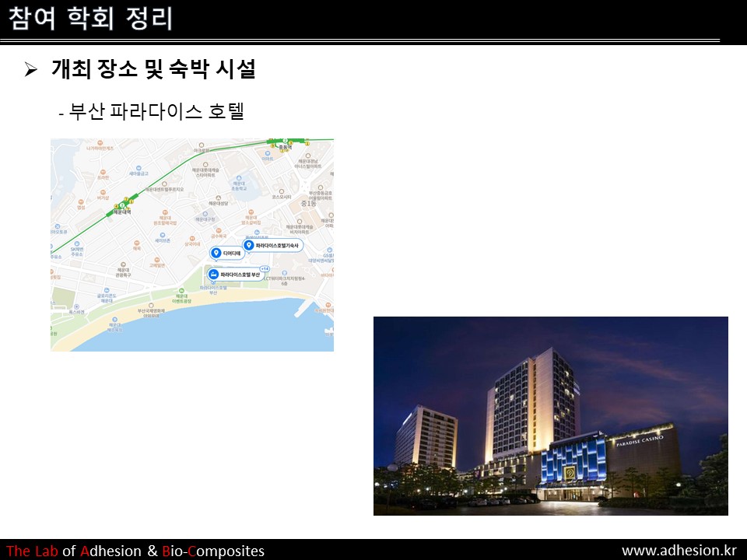This screenshot has height=560, width=747.
Task: Click the 중동역 subway station marker
Action: click(x=285, y=142)
